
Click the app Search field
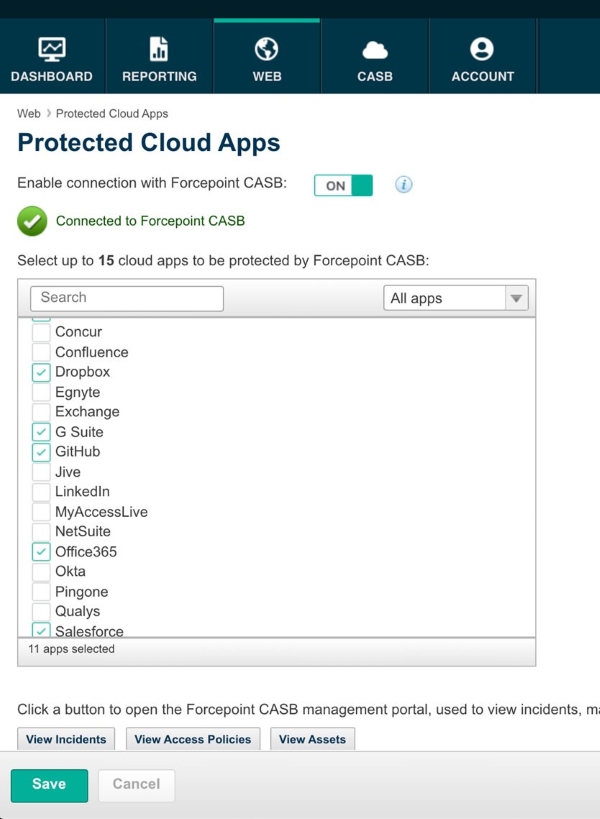(127, 298)
